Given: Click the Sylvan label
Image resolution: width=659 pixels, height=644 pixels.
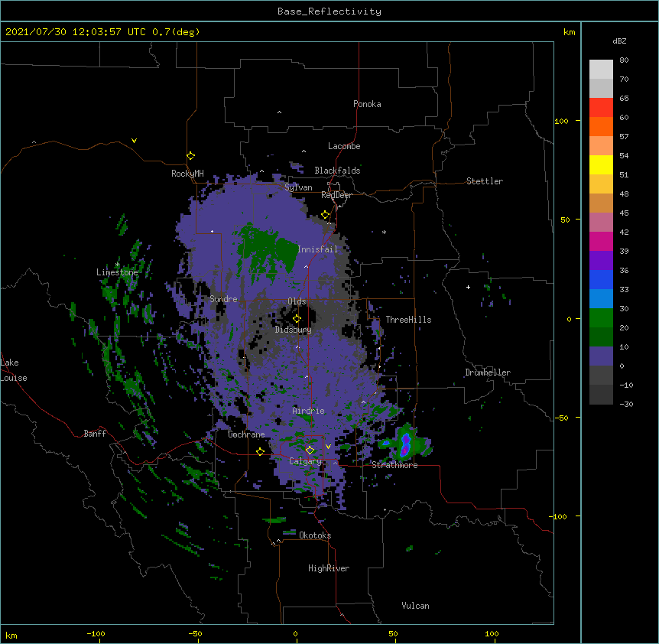Looking at the screenshot, I should (x=298, y=187).
